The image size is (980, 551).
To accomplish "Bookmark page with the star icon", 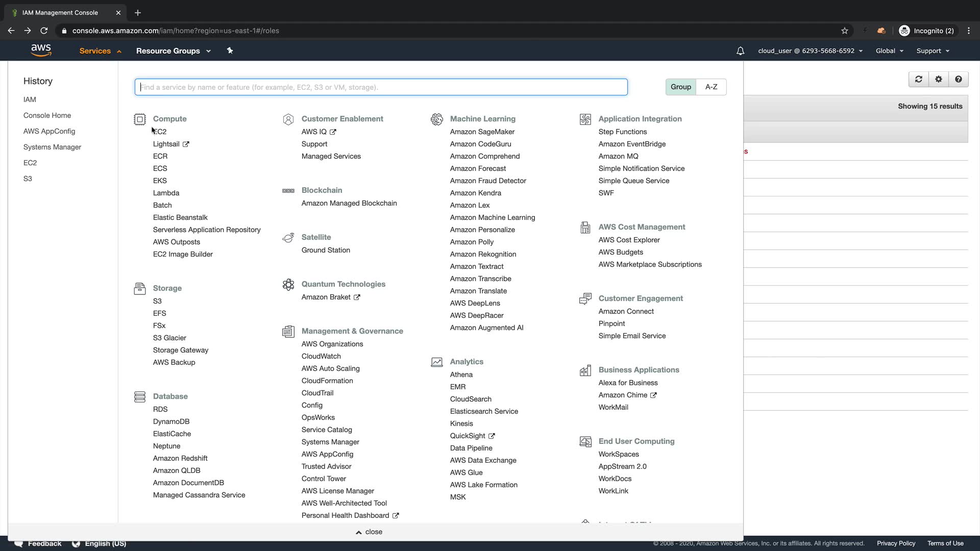I will [x=845, y=31].
